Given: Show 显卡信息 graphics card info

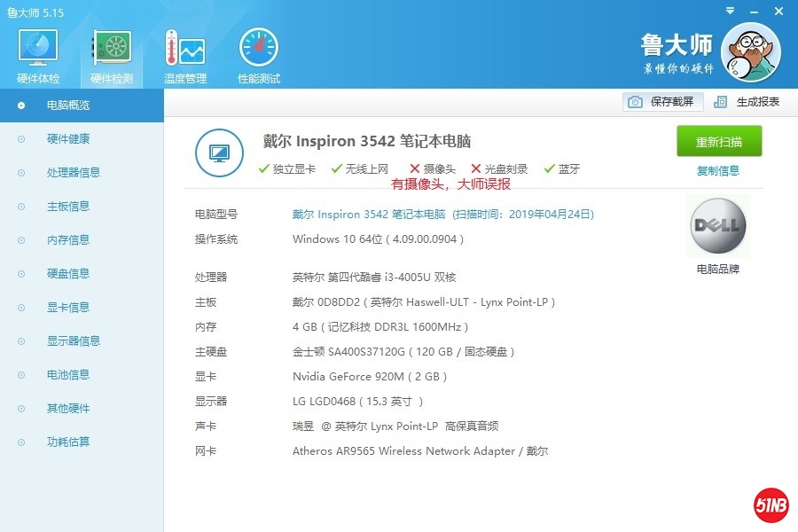Looking at the screenshot, I should pos(68,308).
